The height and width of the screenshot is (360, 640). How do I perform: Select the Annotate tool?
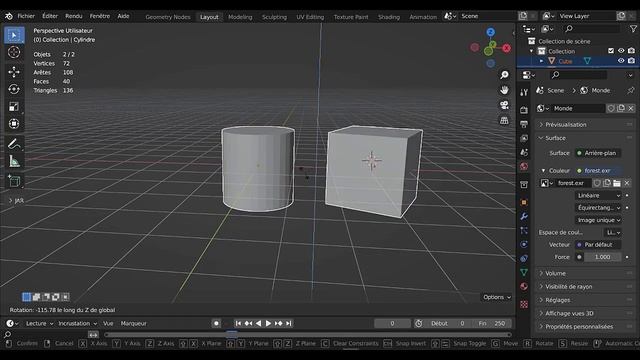click(x=14, y=144)
